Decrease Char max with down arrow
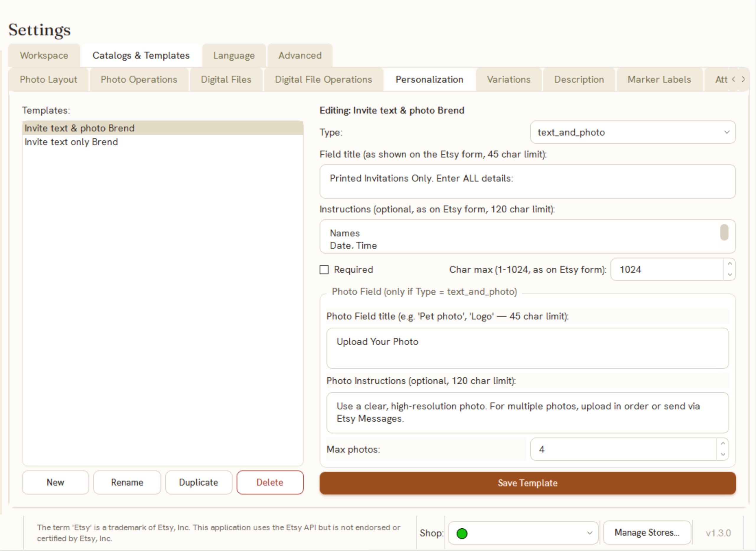 tap(730, 274)
